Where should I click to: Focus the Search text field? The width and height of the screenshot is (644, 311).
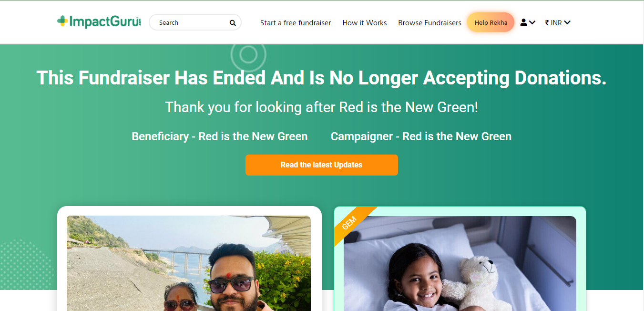191,23
